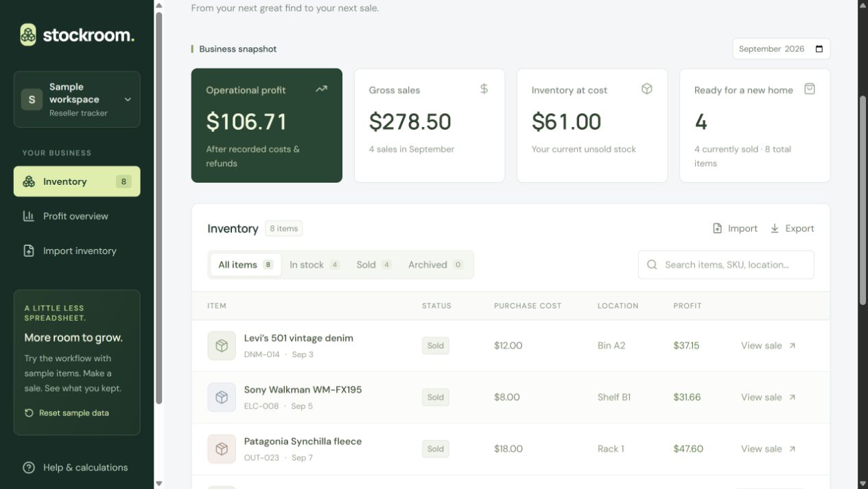Click the Rack 1 location cell

click(x=611, y=448)
